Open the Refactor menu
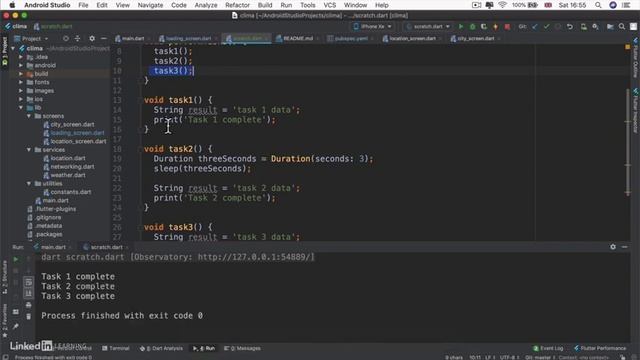Viewport: 640px width, 360px height. pos(237,5)
